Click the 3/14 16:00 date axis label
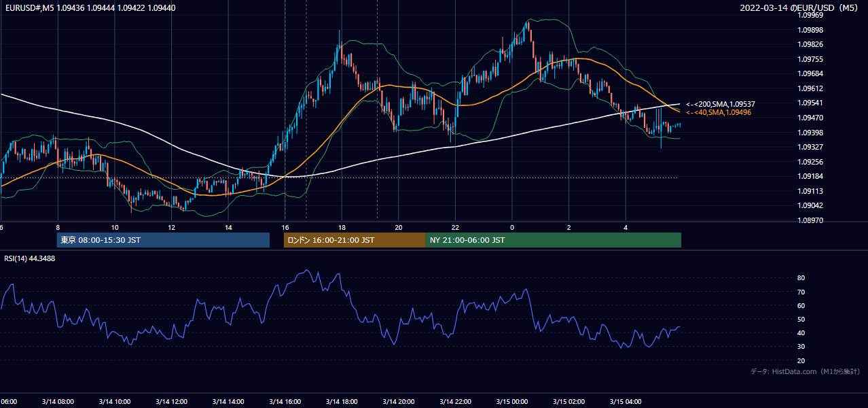 [285, 401]
